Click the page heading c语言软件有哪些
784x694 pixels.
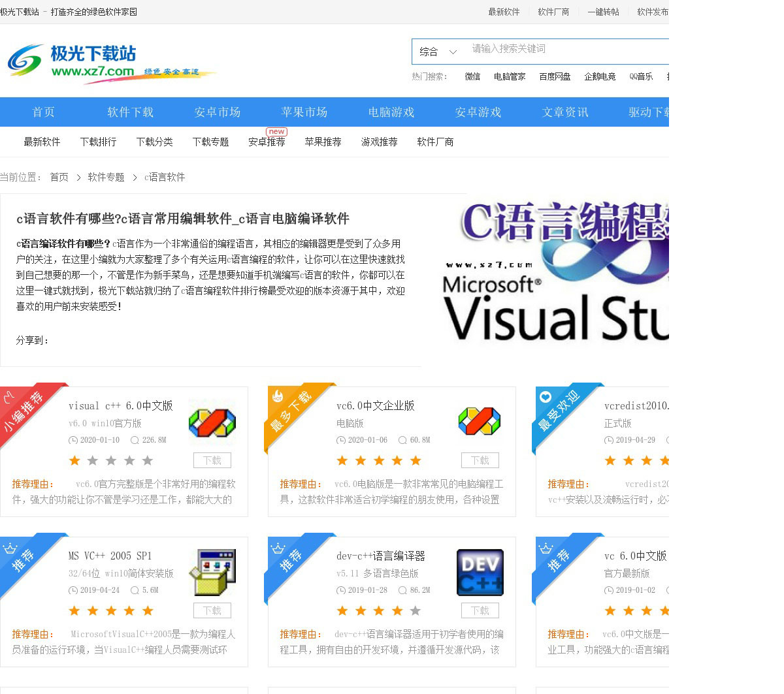click(x=183, y=219)
